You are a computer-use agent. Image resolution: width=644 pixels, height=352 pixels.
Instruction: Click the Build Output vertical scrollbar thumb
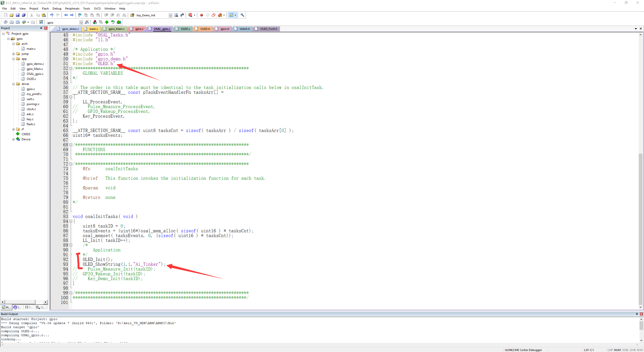tap(641, 326)
